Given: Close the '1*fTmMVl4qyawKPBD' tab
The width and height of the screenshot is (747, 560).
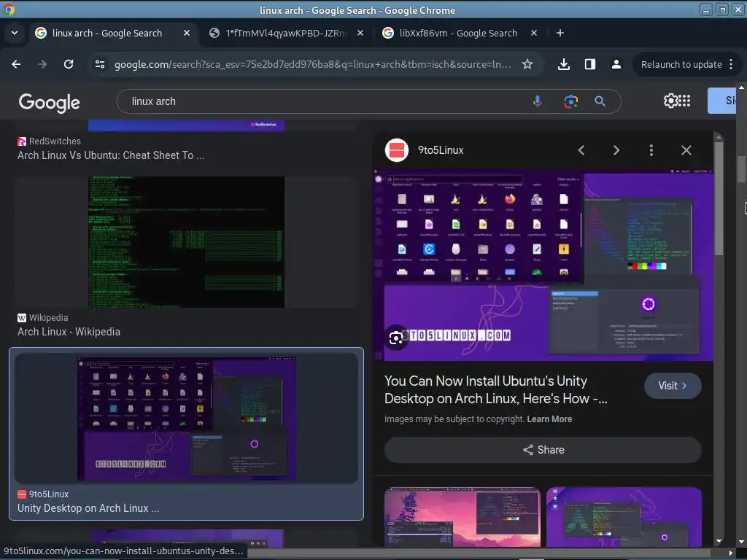Looking at the screenshot, I should click(x=360, y=33).
